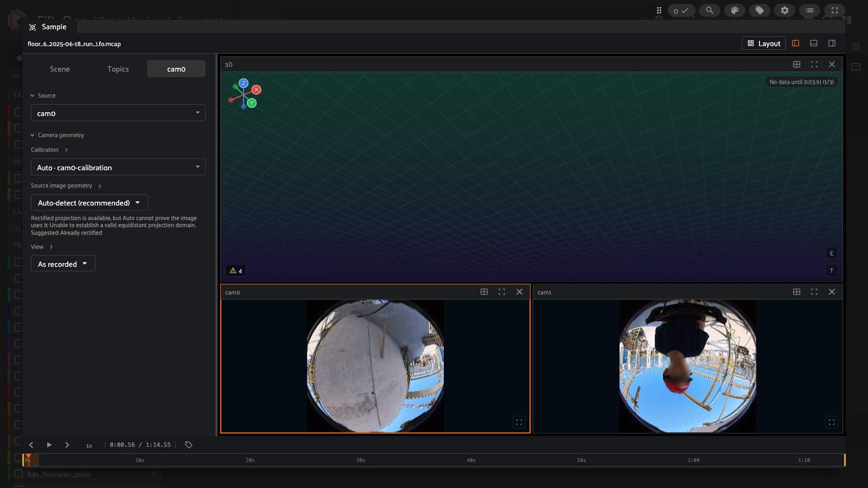Click the E button in the 3D view
The width and height of the screenshot is (868, 488).
point(832,253)
